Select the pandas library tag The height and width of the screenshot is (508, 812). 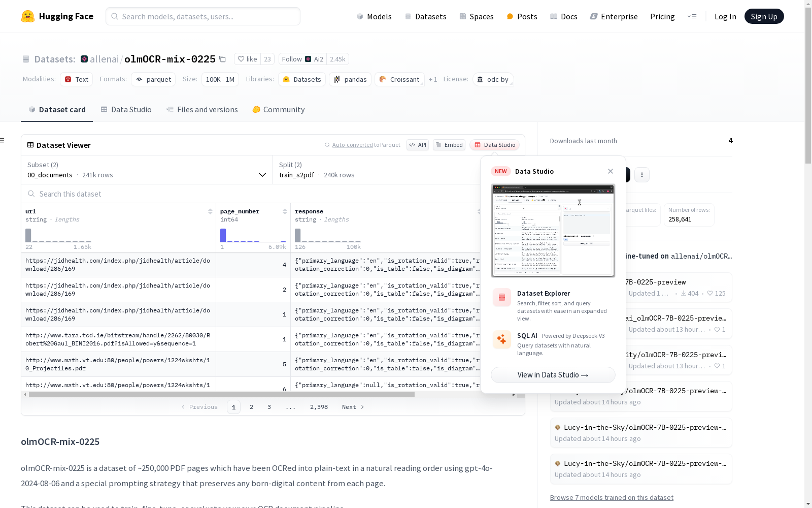click(x=350, y=79)
